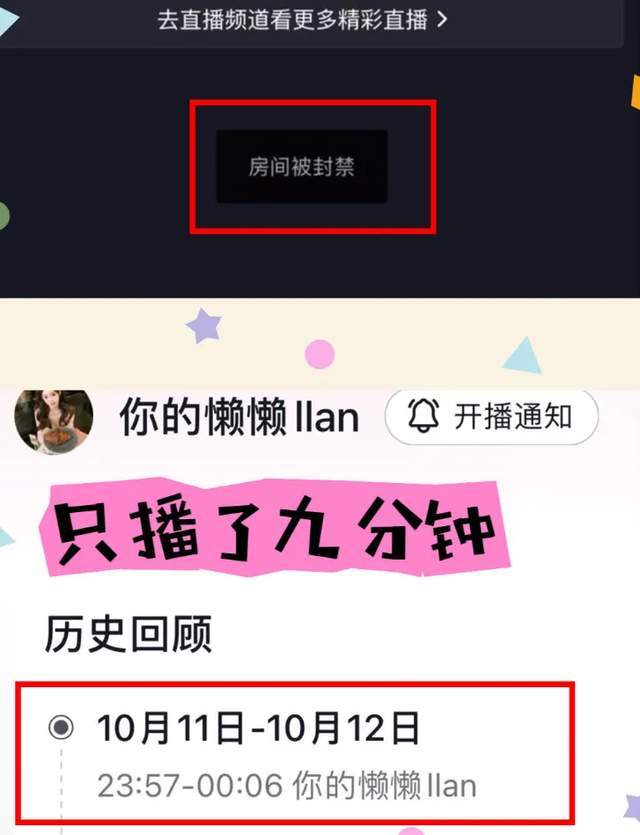
Task: Tap the 只播了九分钟 pink sticker label
Action: pos(277,528)
